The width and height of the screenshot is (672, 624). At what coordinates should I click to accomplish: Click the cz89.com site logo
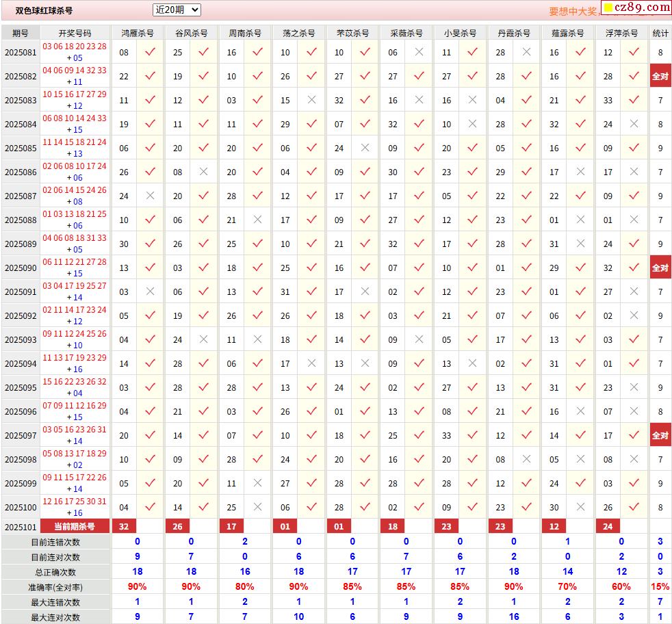pos(637,8)
